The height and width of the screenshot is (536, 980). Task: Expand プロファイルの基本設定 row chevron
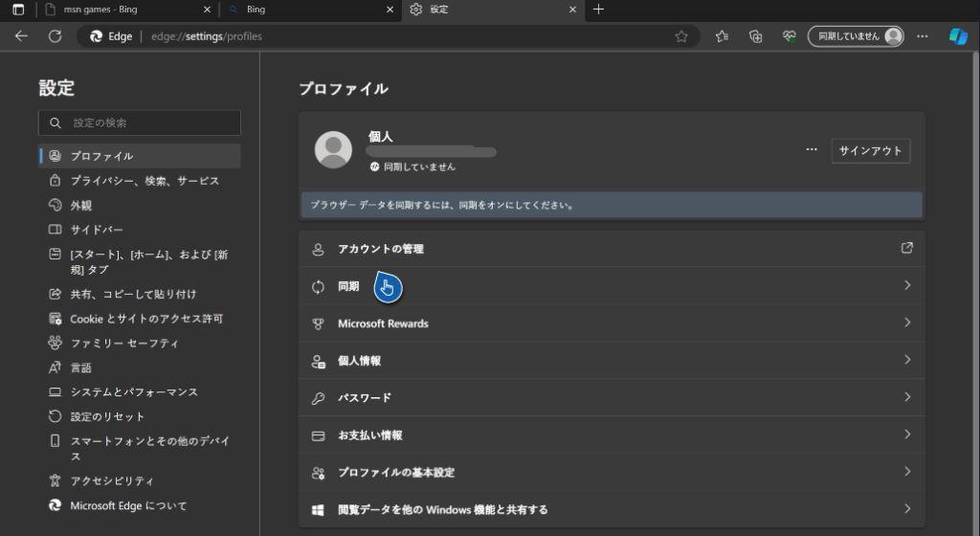tap(907, 472)
